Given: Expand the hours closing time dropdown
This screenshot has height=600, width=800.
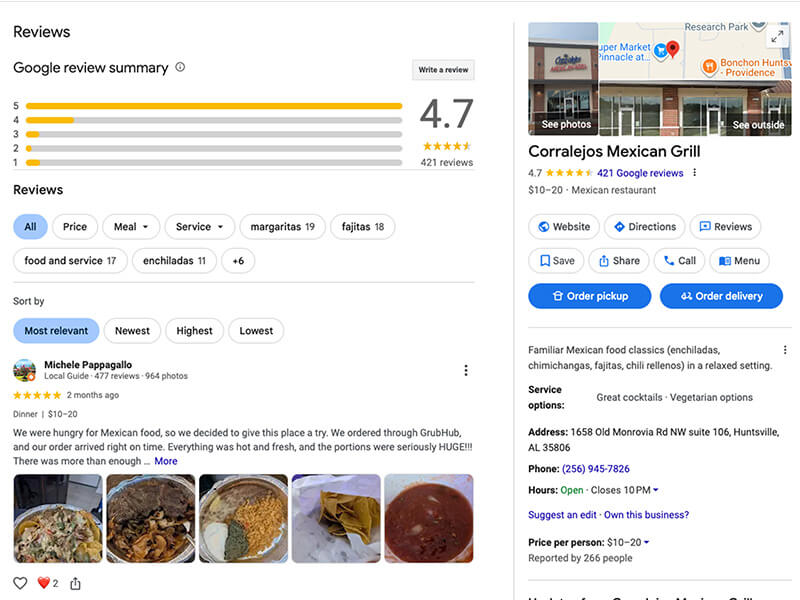Looking at the screenshot, I should 655,490.
